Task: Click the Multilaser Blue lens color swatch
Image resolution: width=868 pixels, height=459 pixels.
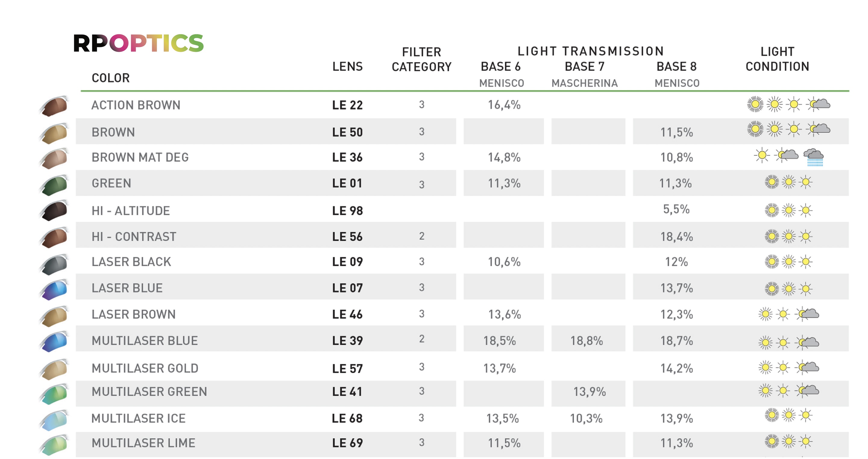Action: [x=55, y=342]
